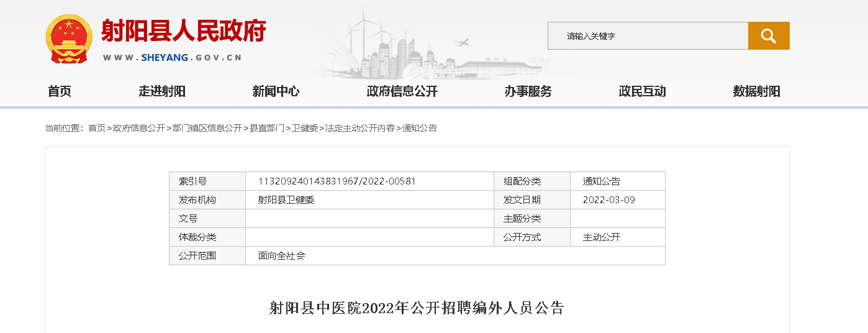Open the 走进射阳 navigation item
The image size is (868, 333).
coord(162,91)
